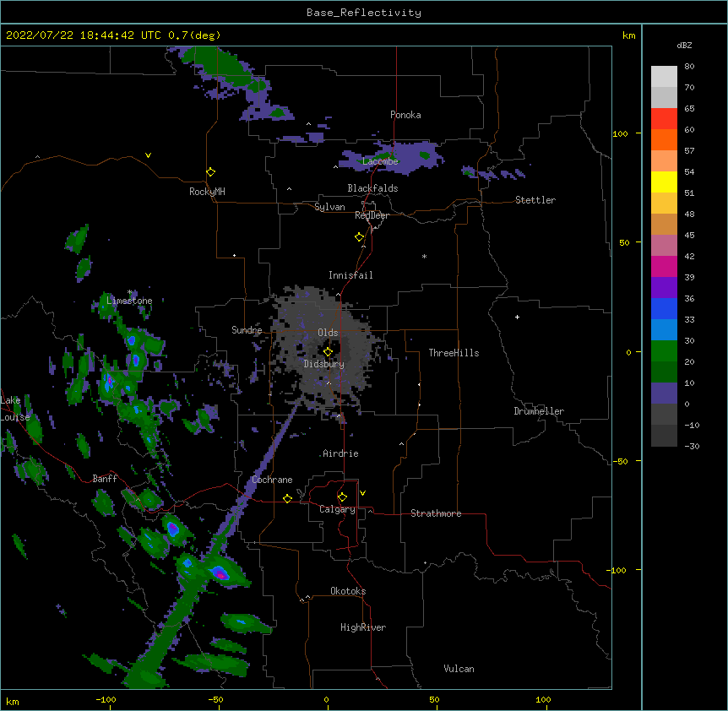Click the RockyMH label
728x711 pixels.
pyautogui.click(x=207, y=192)
